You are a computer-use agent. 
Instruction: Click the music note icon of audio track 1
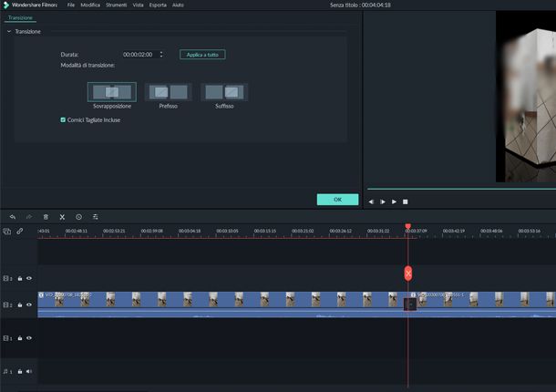[x=7, y=371]
